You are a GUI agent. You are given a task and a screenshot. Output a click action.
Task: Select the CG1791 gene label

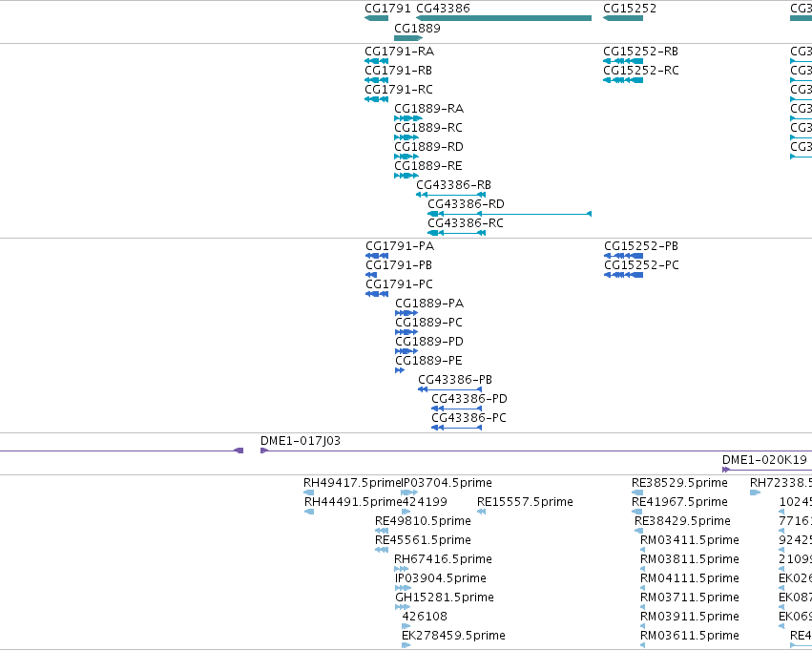coord(388,9)
